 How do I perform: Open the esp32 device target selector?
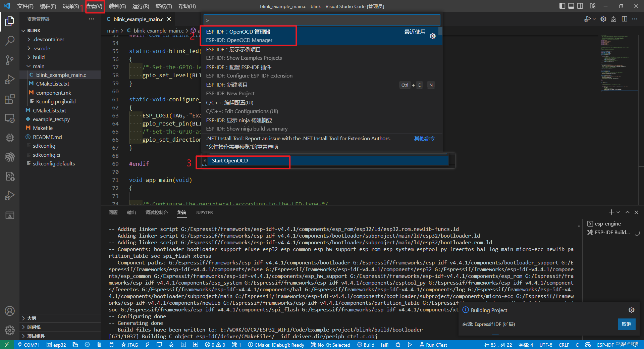56,345
